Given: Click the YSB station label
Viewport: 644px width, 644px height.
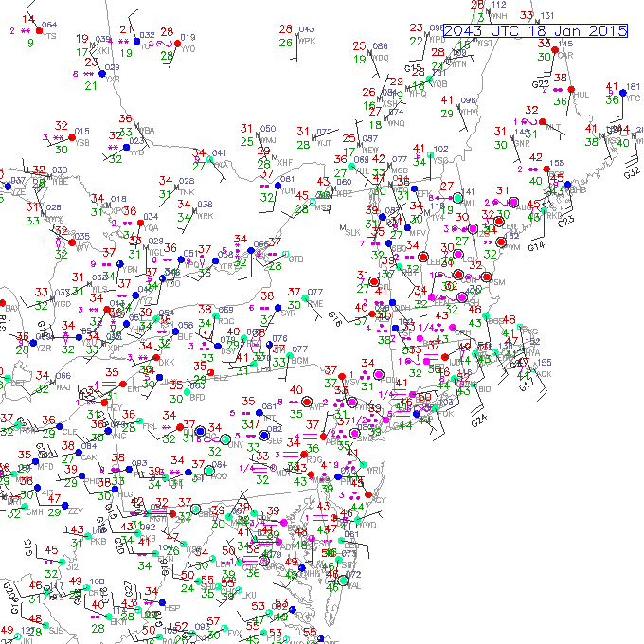Looking at the screenshot, I should point(82,143).
